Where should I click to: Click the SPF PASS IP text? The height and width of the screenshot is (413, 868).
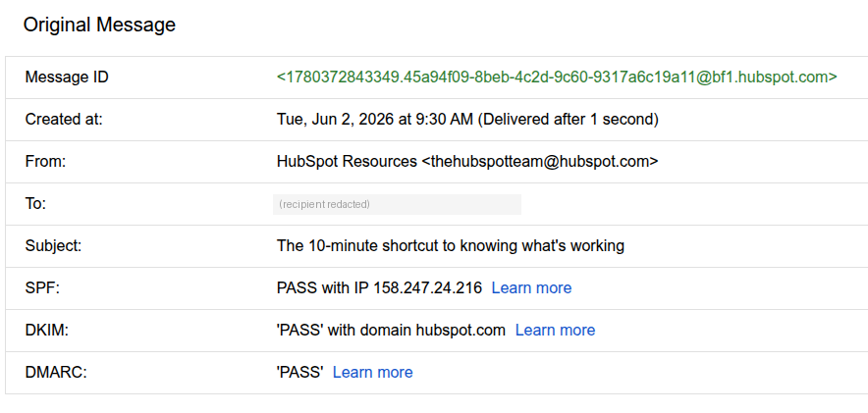tap(379, 288)
